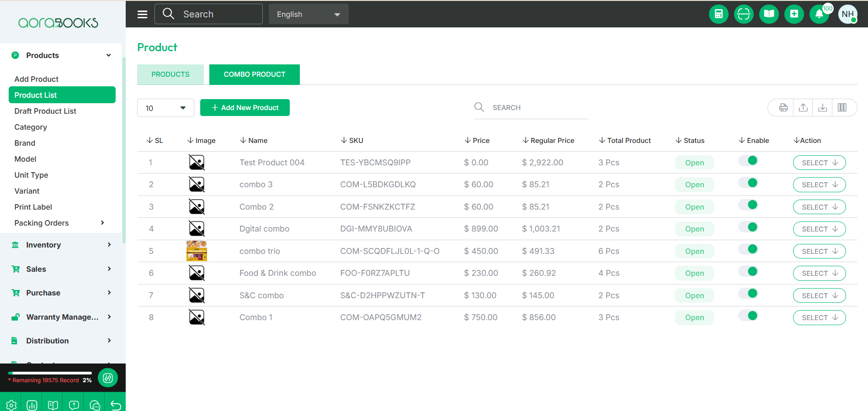Open the NH user avatar

point(847,14)
